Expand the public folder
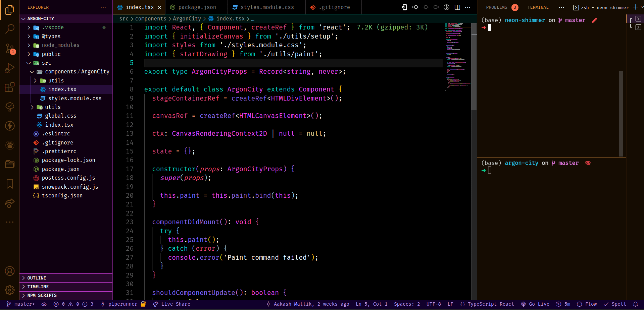 (x=66, y=54)
